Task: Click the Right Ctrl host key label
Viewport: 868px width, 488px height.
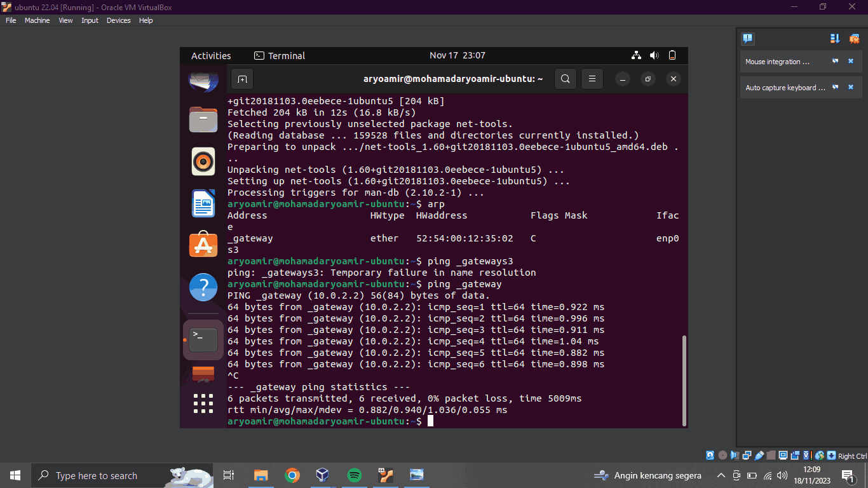Action: pos(853,456)
